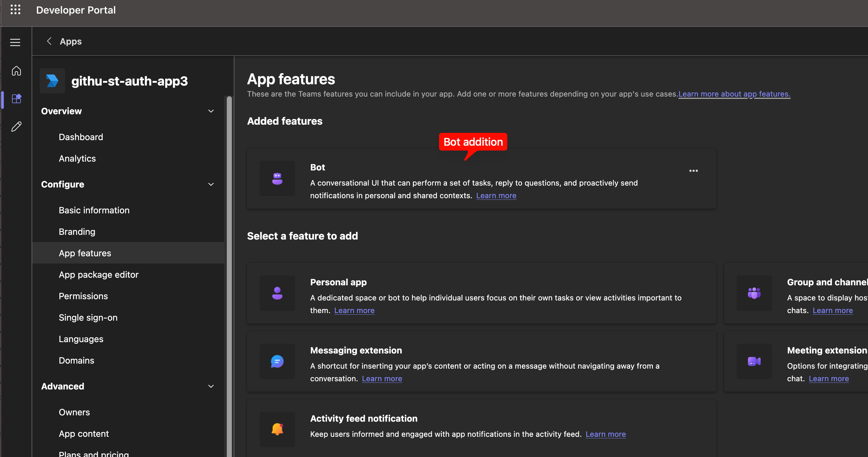The height and width of the screenshot is (457, 868).
Task: Open Basic information page
Action: [94, 210]
